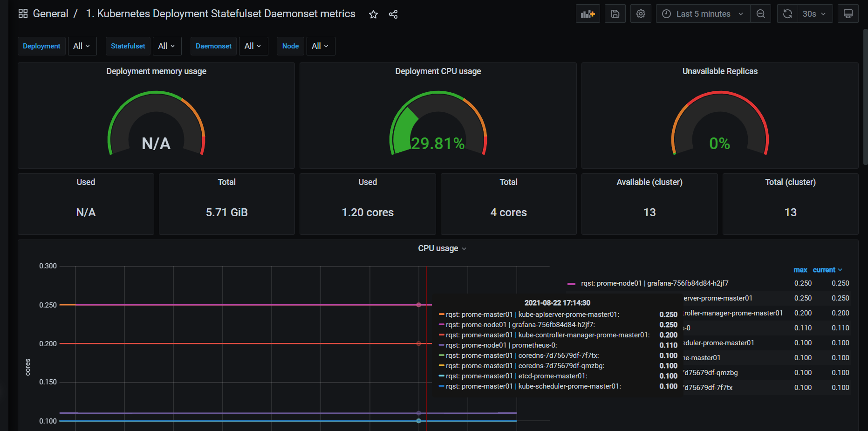Image resolution: width=868 pixels, height=431 pixels.
Task: Refresh the dashboard now
Action: (787, 14)
